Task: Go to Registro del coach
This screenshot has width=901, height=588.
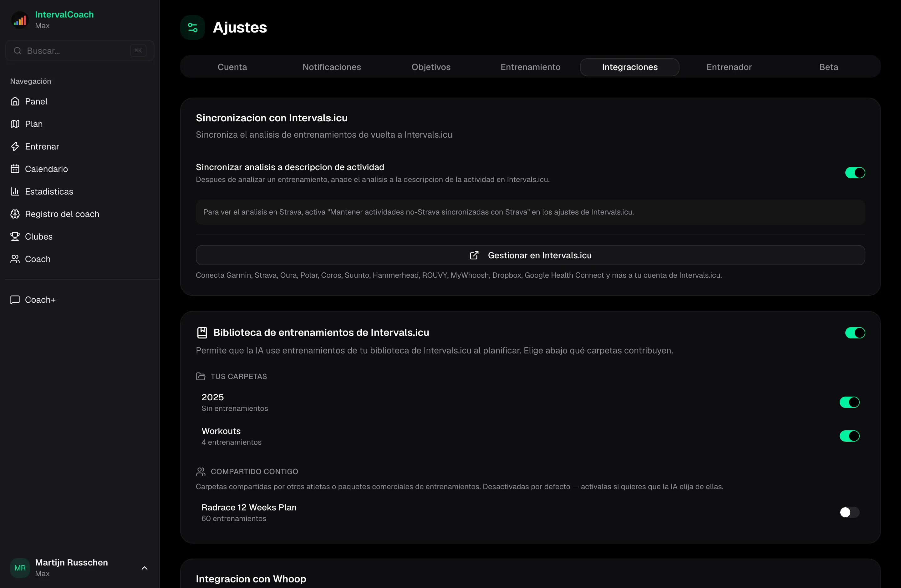Action: pyautogui.click(x=80, y=214)
